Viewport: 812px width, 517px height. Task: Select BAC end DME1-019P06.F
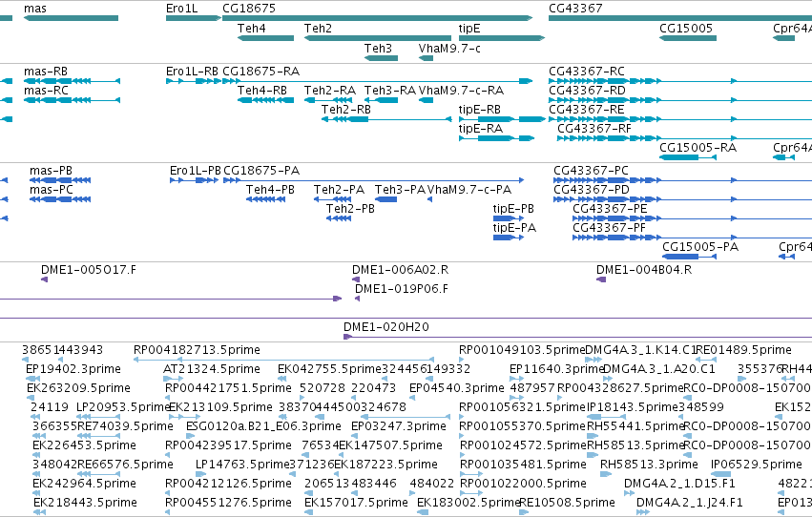357,299
